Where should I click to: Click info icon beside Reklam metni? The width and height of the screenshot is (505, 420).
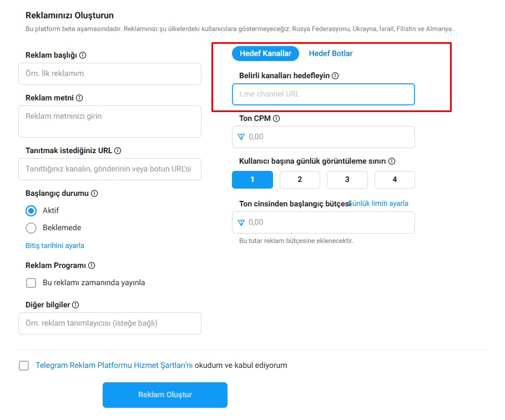pos(79,98)
